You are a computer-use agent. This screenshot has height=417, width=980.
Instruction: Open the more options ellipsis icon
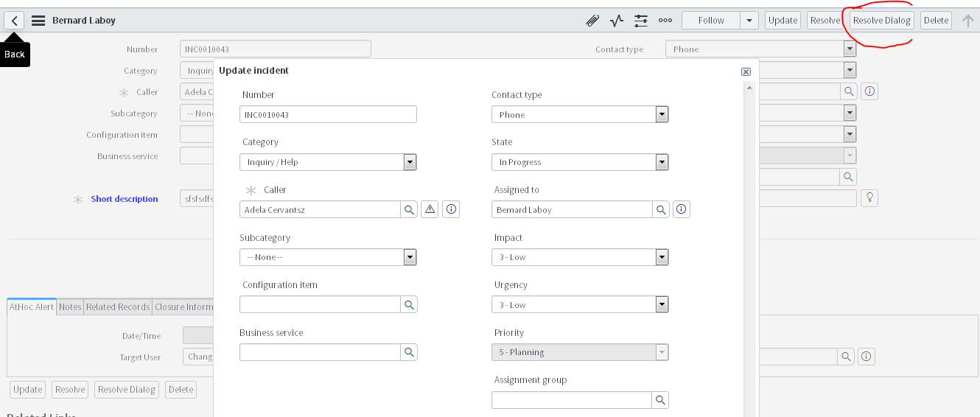click(x=665, y=21)
